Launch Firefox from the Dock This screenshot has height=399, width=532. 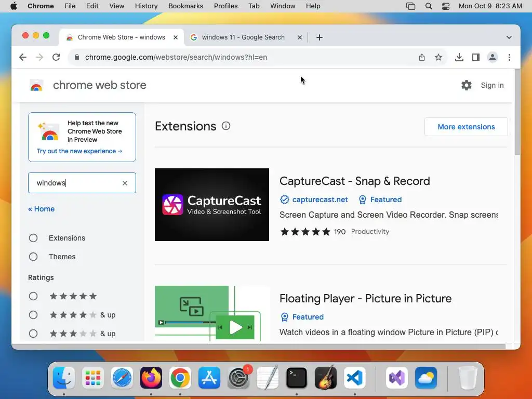click(151, 378)
